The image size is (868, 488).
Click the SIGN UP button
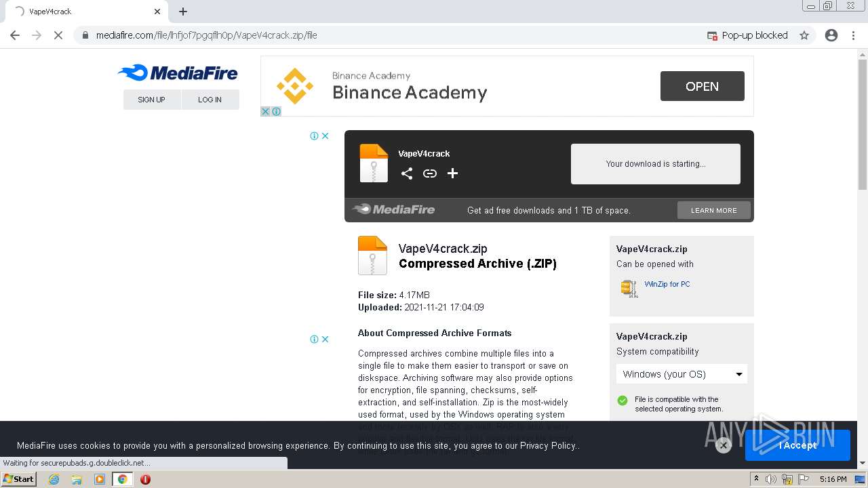tap(151, 100)
